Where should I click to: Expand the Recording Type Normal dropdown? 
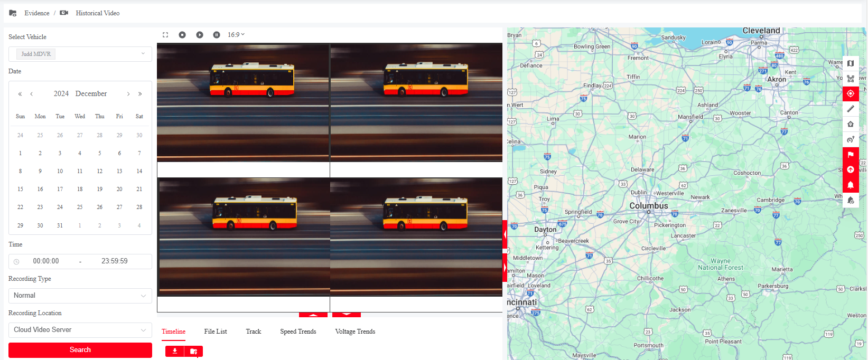coord(80,296)
